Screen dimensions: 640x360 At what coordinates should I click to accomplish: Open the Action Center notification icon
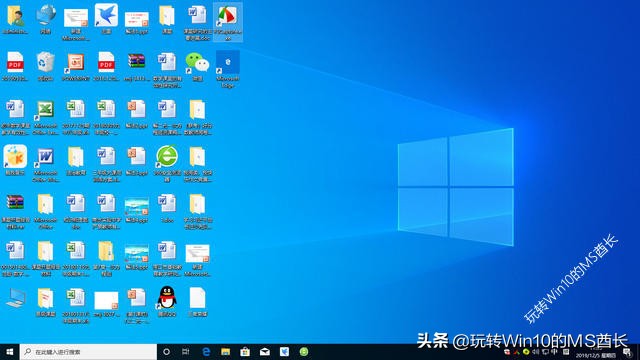coord(627,352)
